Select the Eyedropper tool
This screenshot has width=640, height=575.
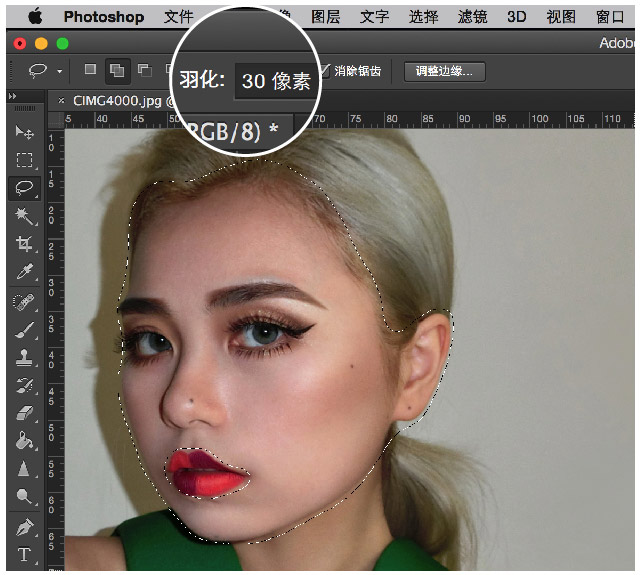25,272
